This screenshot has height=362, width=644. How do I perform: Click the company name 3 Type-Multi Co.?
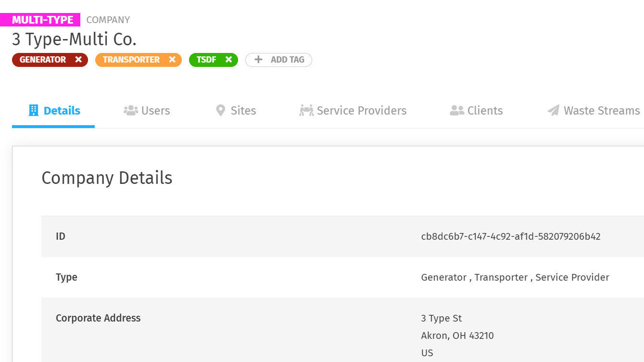75,39
